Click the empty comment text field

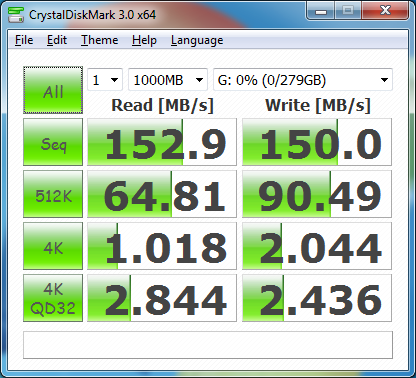click(x=208, y=345)
